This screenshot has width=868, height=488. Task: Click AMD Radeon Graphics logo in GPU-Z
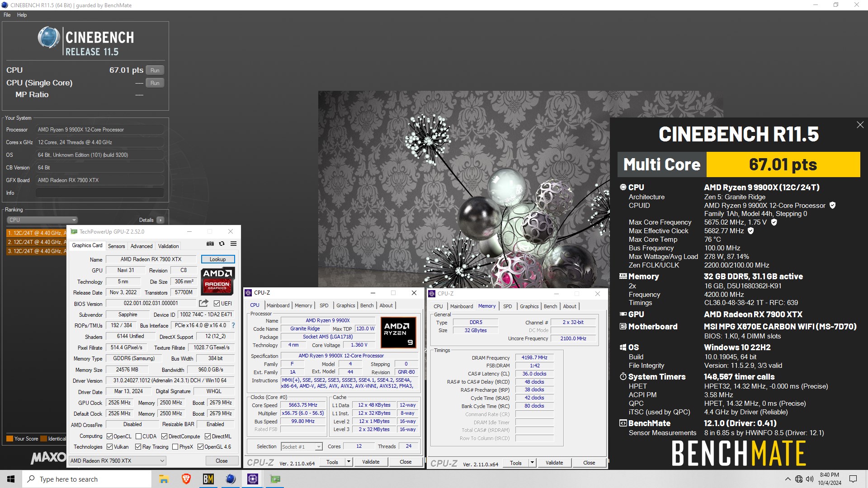coord(217,281)
